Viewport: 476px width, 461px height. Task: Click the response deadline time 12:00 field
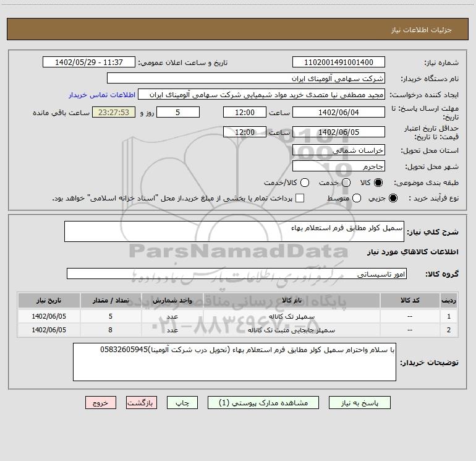pos(245,113)
